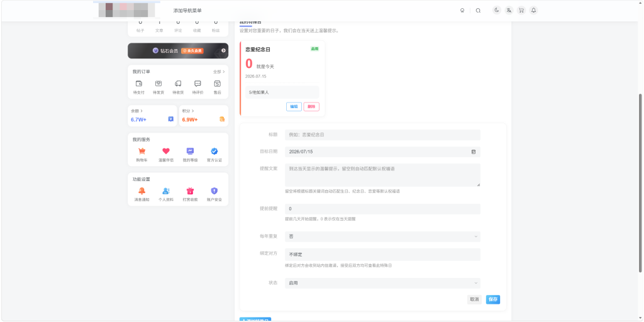Screen dimensions: 644x322
Task: Click the green 启用 status tag
Action: [314, 48]
